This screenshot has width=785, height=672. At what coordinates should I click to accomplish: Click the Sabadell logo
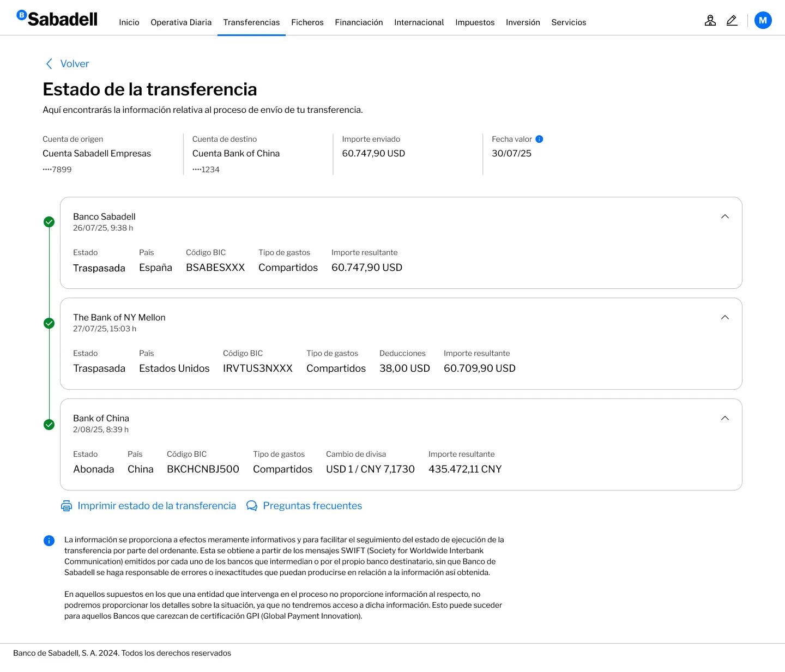tap(57, 19)
